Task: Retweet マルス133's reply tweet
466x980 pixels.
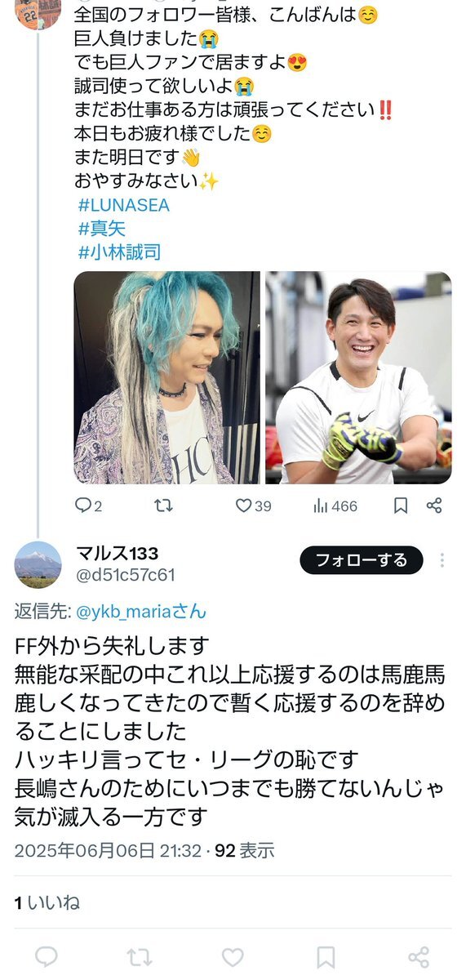Action: [x=140, y=956]
